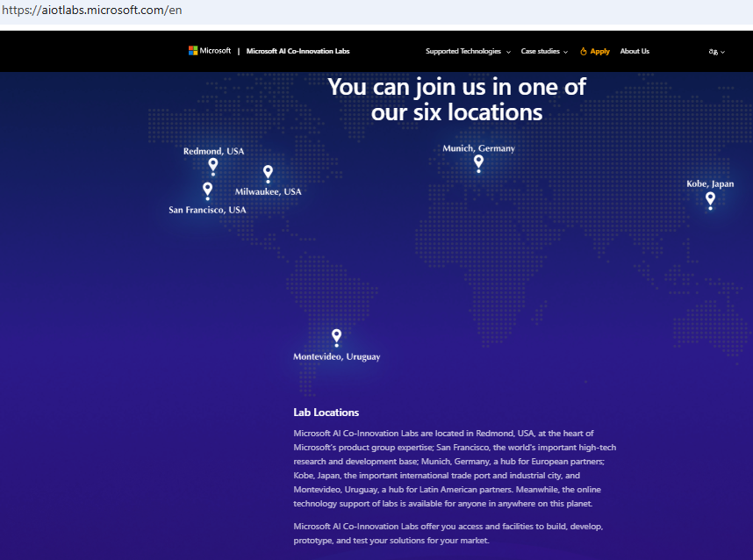The width and height of the screenshot is (753, 560).
Task: Open the language selector dropdown
Action: 716,52
